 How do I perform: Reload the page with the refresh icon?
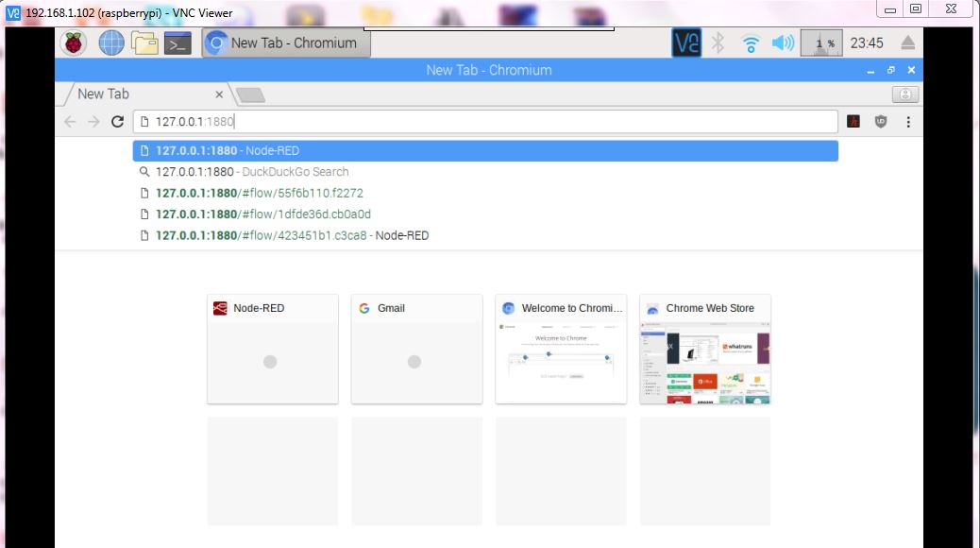[117, 121]
